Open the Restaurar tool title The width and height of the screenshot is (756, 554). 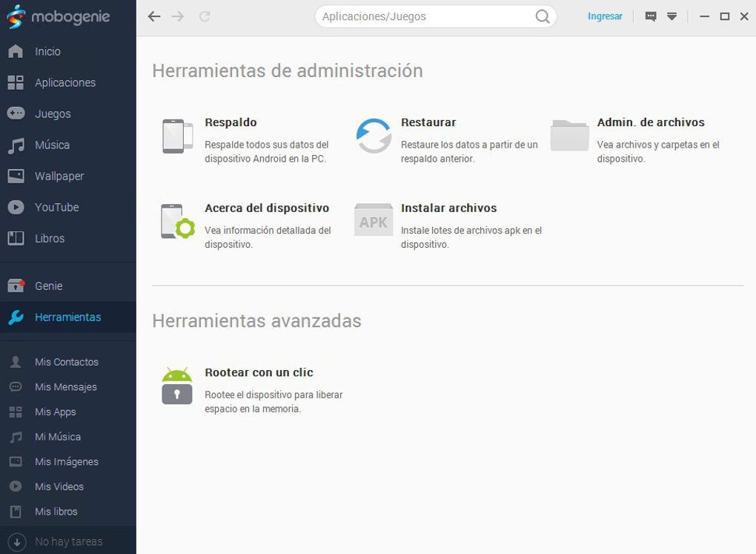coord(428,122)
